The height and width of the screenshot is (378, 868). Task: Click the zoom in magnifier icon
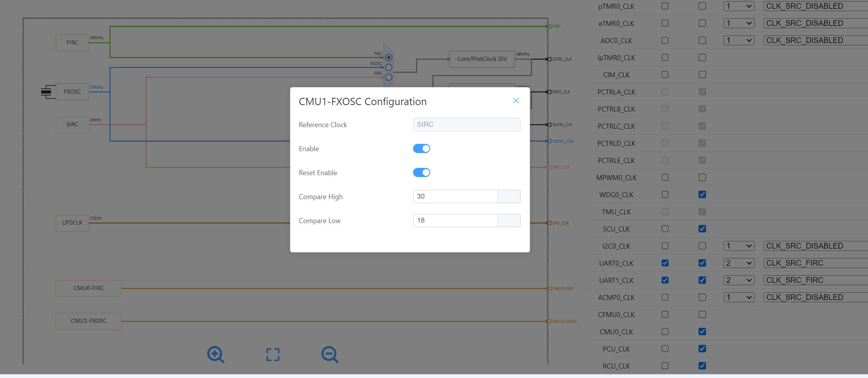pos(215,354)
